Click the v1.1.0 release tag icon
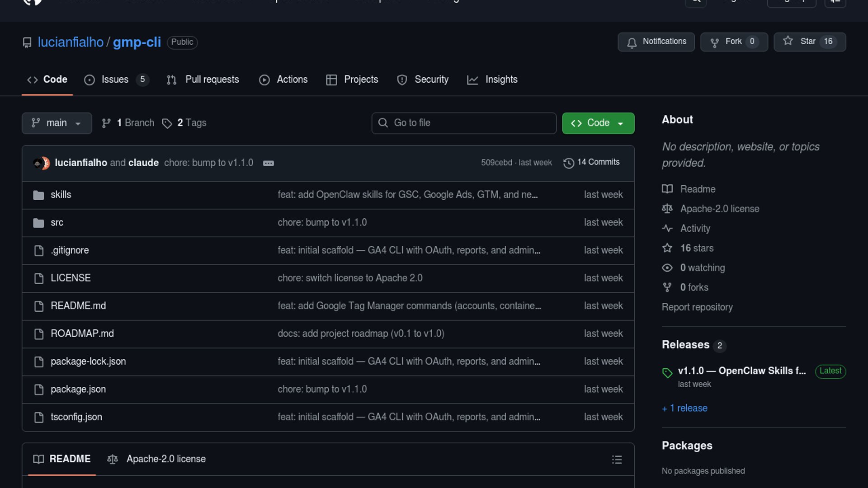 667,372
